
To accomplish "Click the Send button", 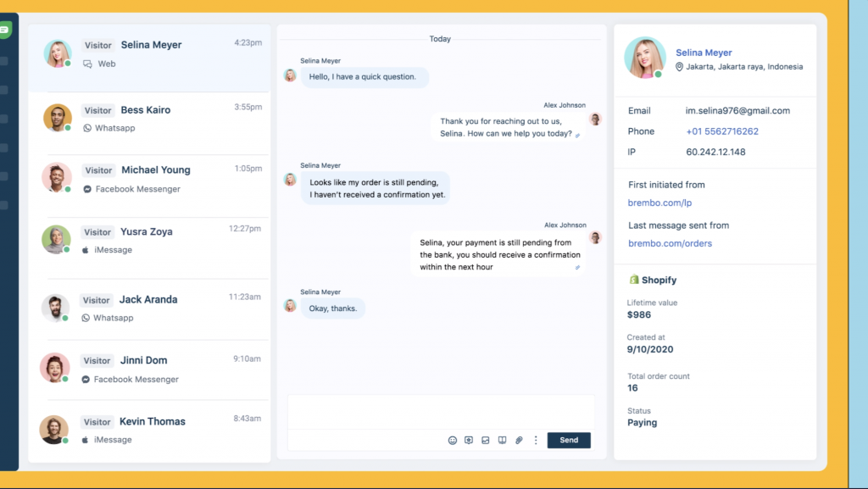I will [568, 440].
